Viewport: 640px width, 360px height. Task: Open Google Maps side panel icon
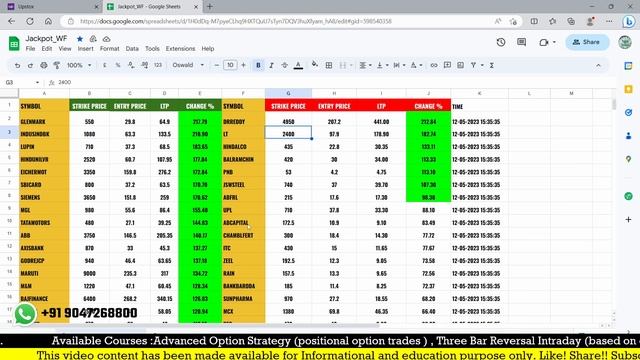click(x=628, y=159)
